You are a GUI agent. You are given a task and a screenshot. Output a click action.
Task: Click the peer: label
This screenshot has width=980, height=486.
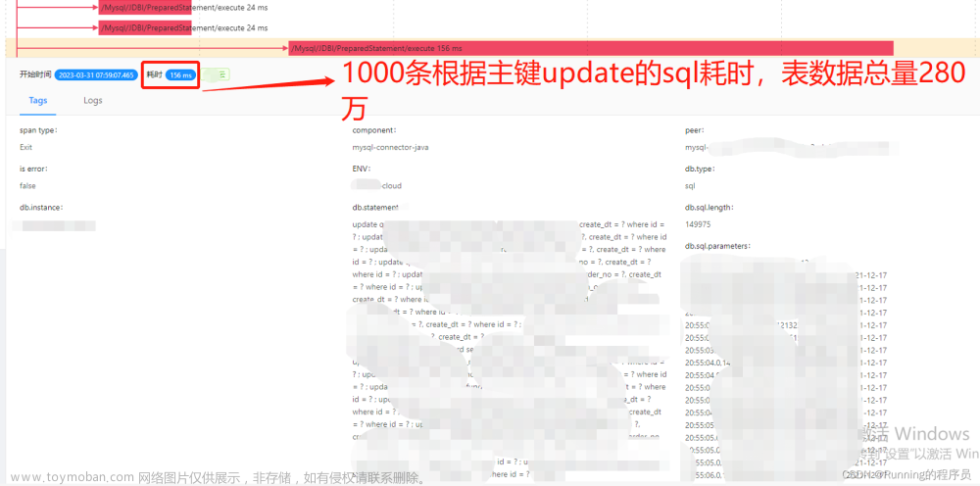tap(695, 130)
